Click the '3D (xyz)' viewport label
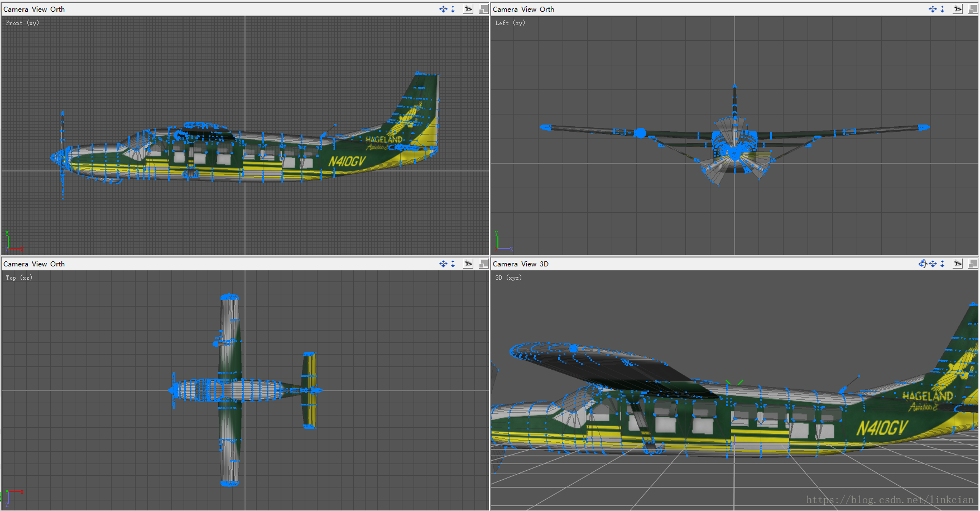 [508, 278]
